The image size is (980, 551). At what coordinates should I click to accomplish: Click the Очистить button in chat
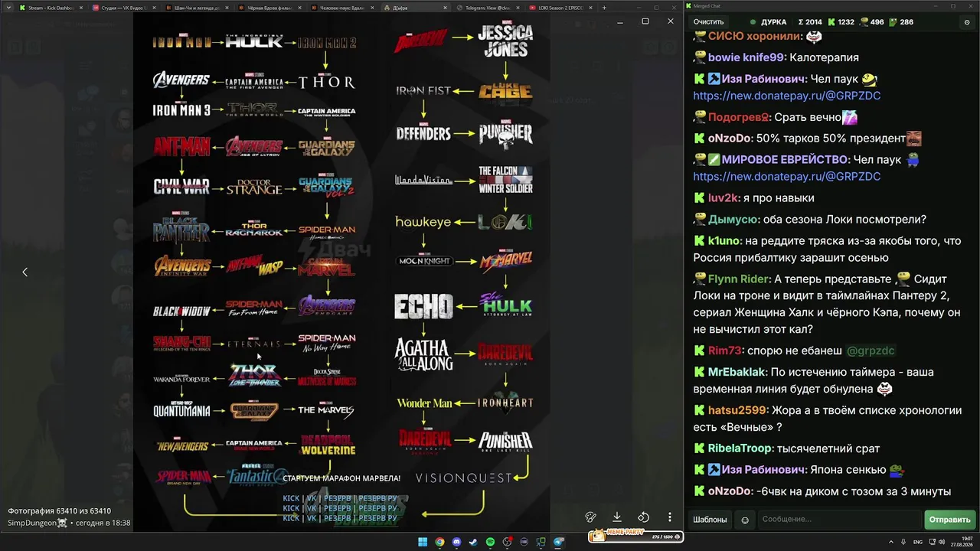point(708,22)
